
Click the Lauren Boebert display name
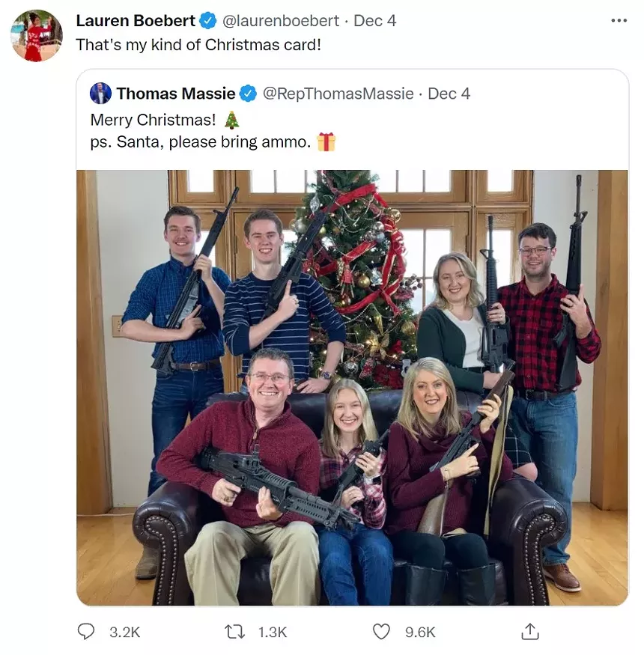pos(136,20)
